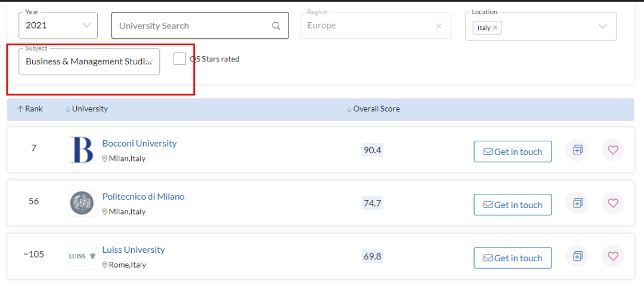This screenshot has height=285, width=644.
Task: Open the Year 2021 dropdown
Action: tap(58, 26)
